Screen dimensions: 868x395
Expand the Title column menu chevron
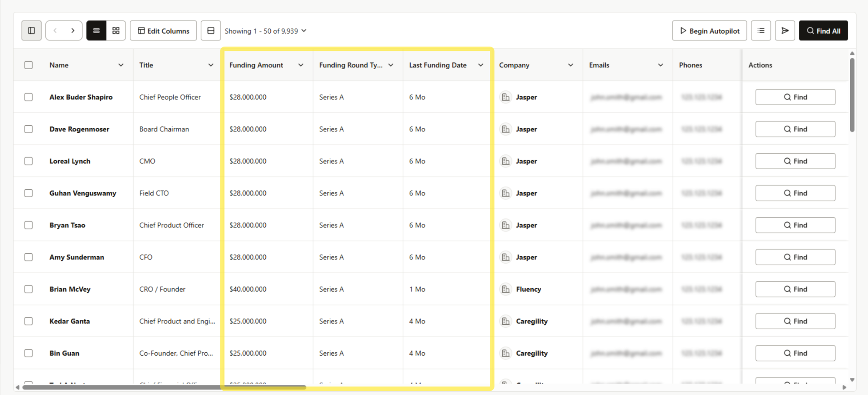pos(211,65)
